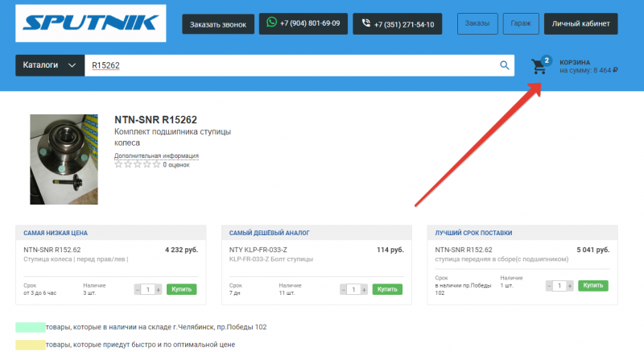Screen dimensions: 644x352
Task: Click the price 114 руб.
Action: click(390, 250)
